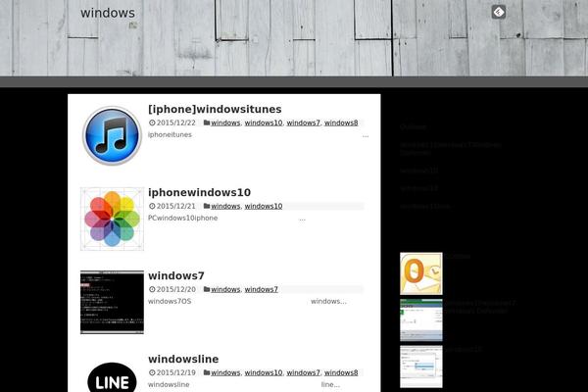
Task: Open the iTunes music note thumbnail
Action: click(x=112, y=135)
